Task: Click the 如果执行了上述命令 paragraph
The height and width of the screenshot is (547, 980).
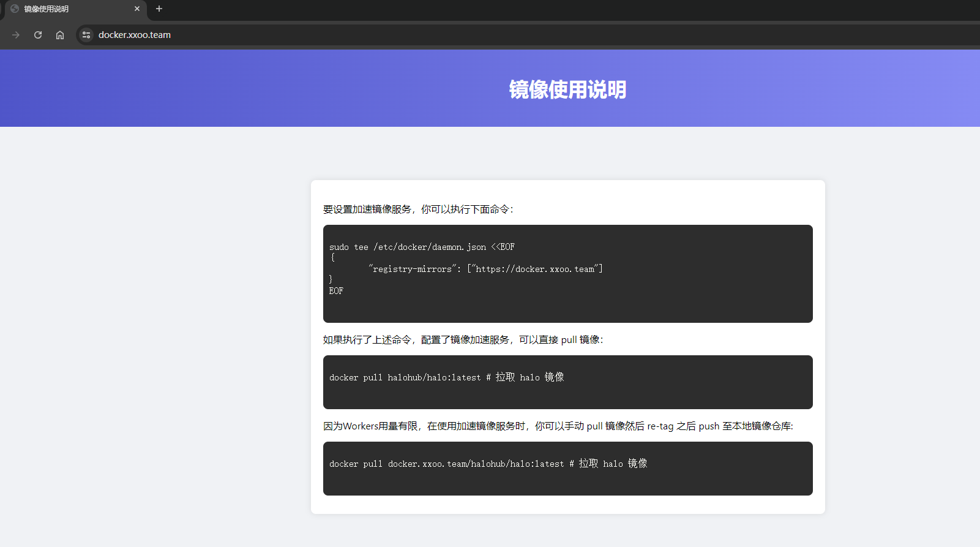Action: click(463, 340)
